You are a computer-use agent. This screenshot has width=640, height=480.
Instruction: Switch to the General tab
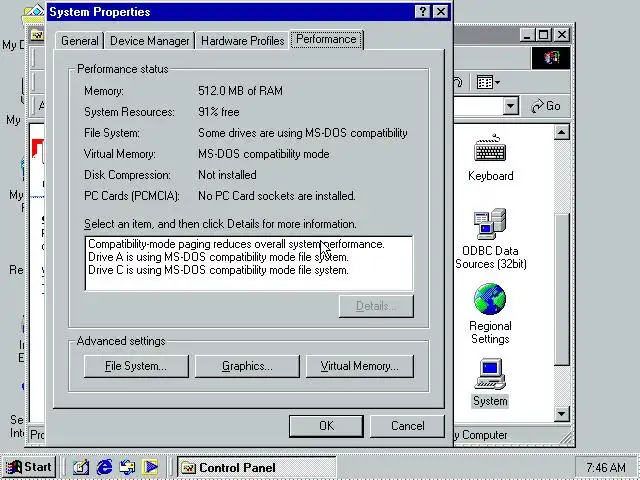[x=80, y=41]
